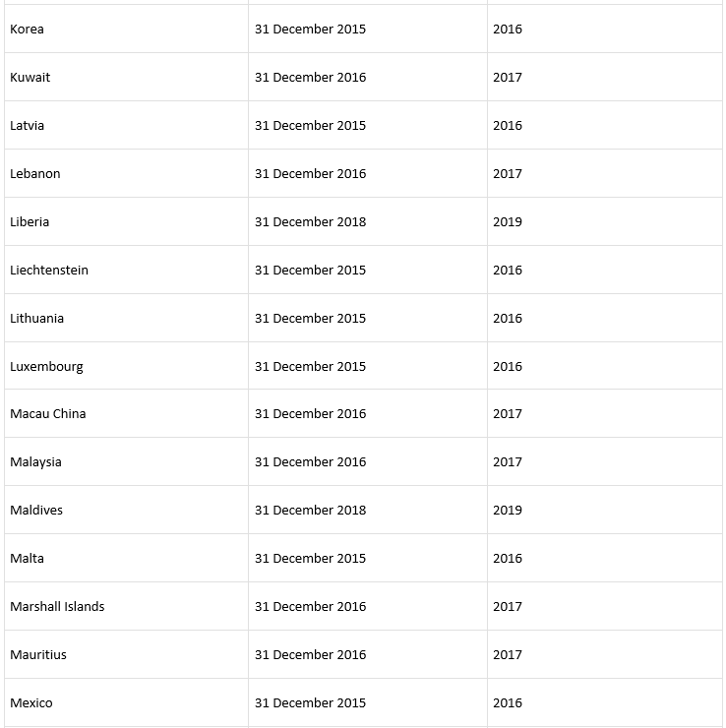
Task: Click Maldives' 31 December 2018 date
Action: (x=310, y=511)
